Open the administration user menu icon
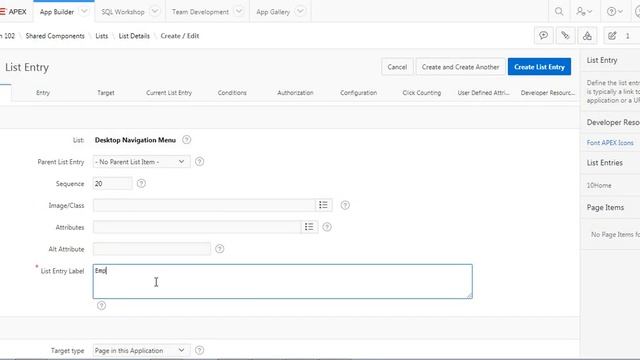The height and width of the screenshot is (360, 640). (584, 11)
